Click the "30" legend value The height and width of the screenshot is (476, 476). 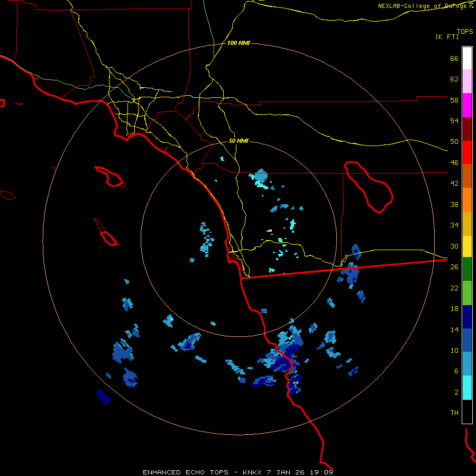click(454, 246)
